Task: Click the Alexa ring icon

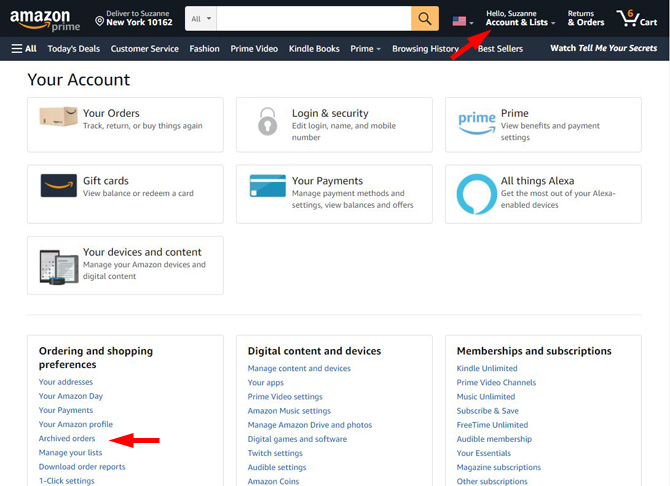Action: (x=476, y=194)
